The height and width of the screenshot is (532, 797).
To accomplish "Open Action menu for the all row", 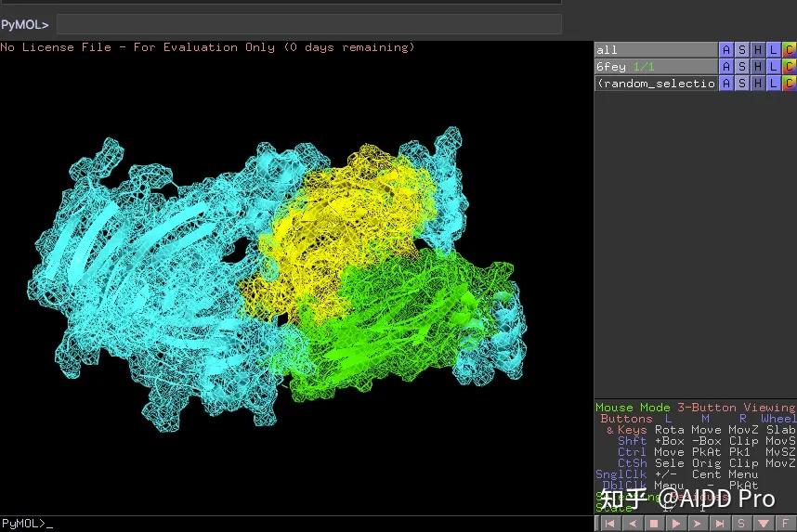I will tap(725, 50).
